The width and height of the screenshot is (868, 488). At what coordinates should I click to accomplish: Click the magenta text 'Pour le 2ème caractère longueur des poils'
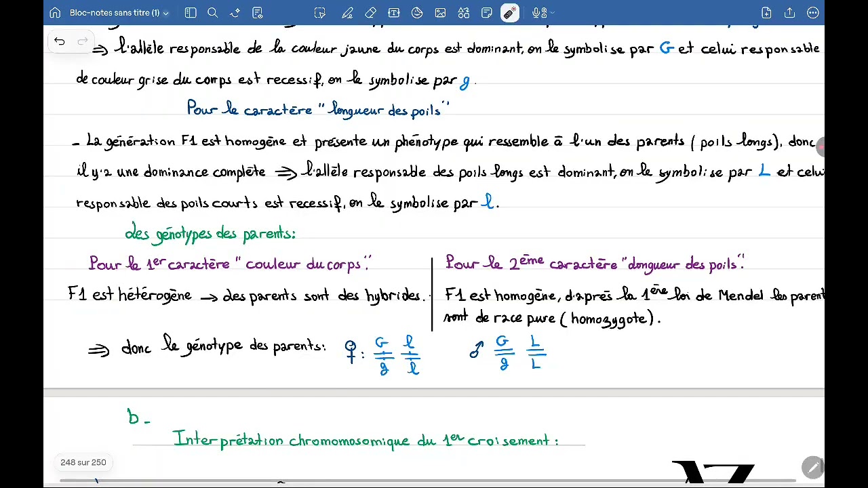(x=595, y=264)
